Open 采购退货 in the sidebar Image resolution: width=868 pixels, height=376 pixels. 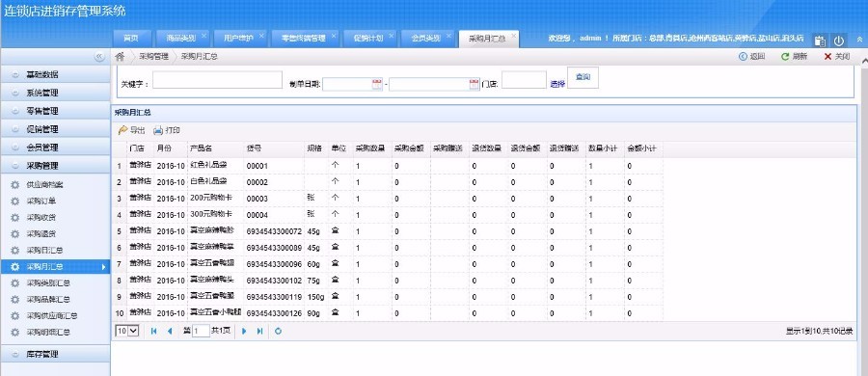(x=55, y=233)
